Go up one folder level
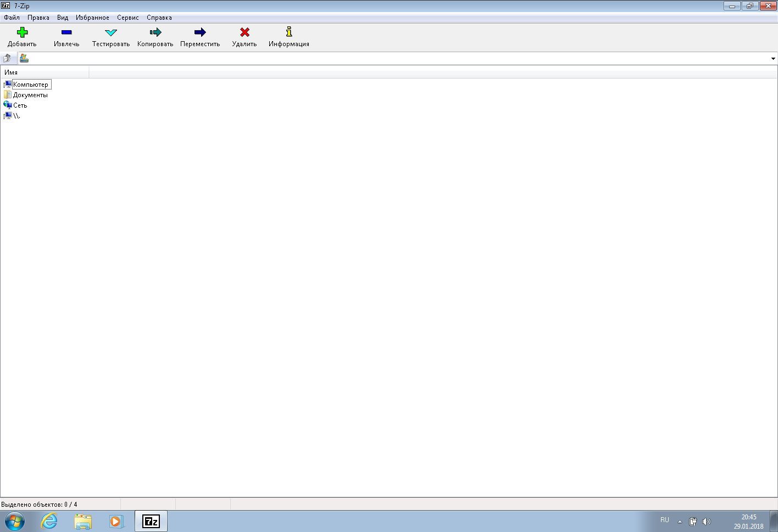This screenshot has width=778, height=532. click(x=7, y=58)
